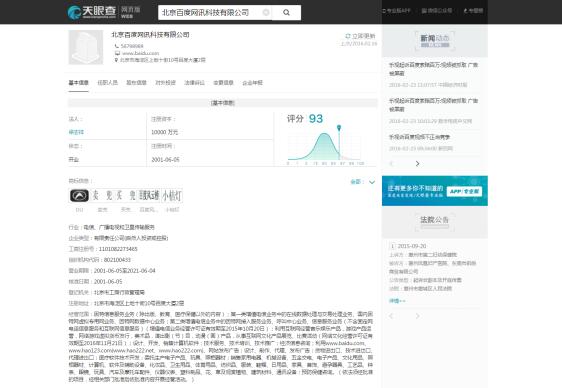Open the www.baidu.com website link

tap(140, 53)
